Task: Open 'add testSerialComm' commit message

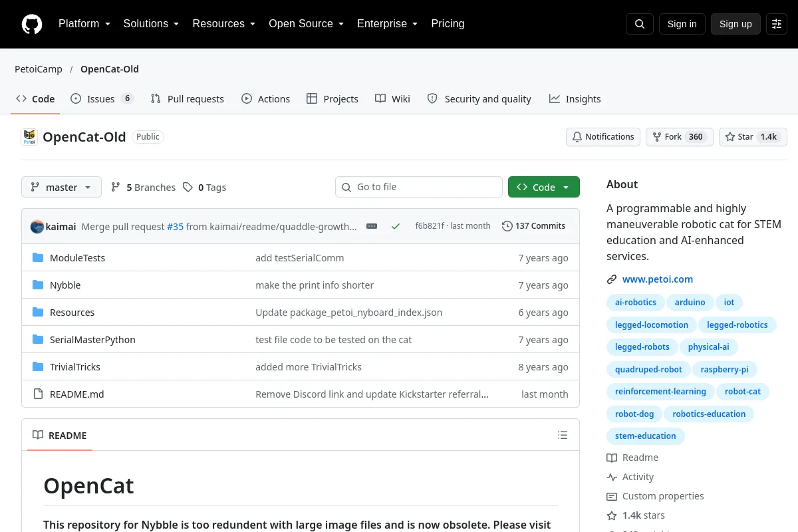Action: click(x=300, y=258)
